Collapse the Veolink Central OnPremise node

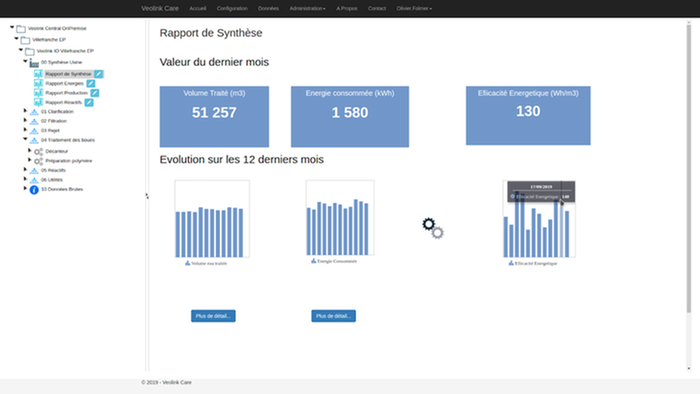[x=12, y=28]
